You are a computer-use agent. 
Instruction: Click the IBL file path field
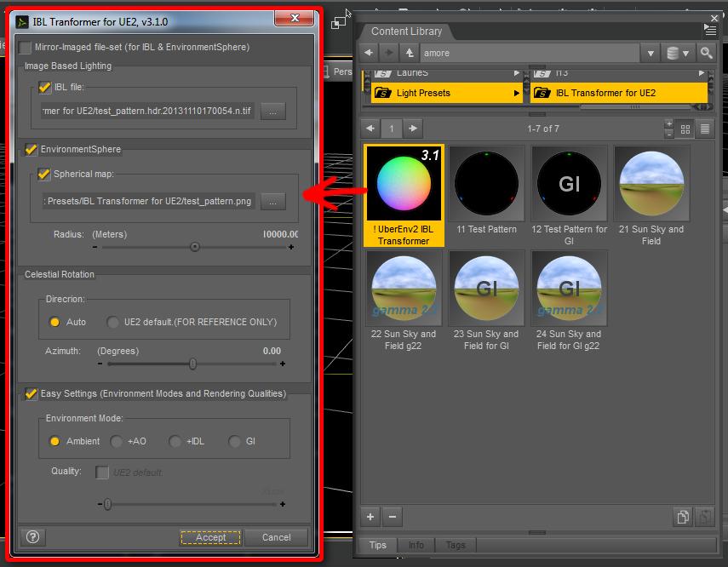click(147, 111)
